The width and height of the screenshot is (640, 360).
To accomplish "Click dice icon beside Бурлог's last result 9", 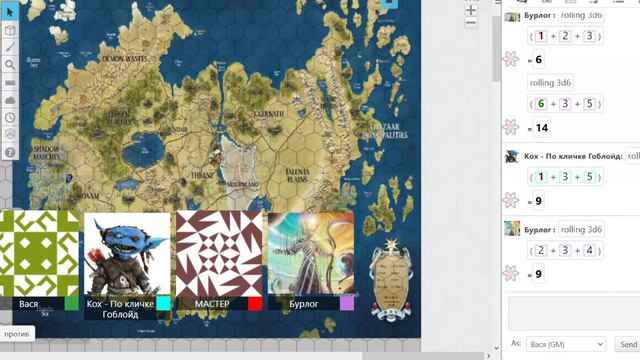I will (x=511, y=273).
